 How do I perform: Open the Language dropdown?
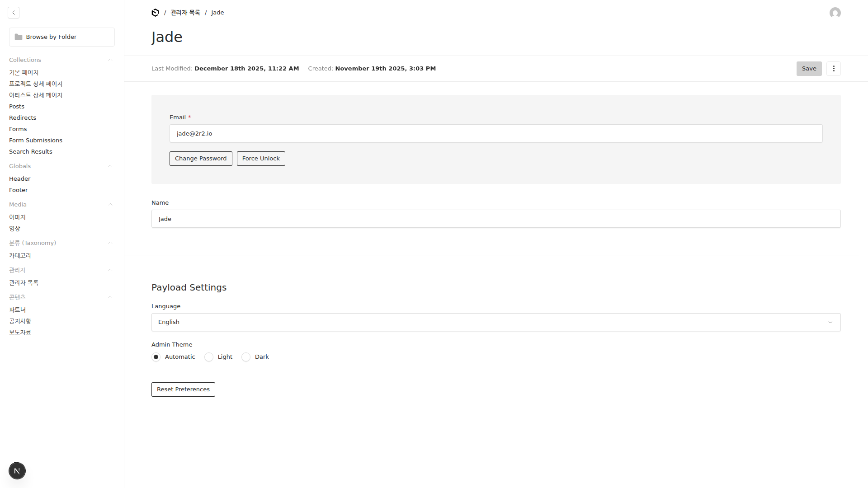coord(495,322)
